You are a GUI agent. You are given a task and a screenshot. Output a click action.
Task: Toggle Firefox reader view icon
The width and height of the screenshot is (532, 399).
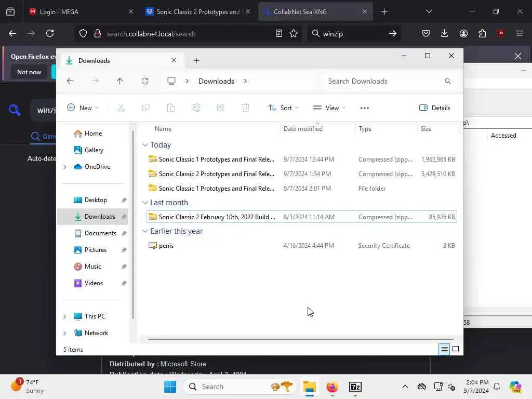pyautogui.click(x=279, y=33)
